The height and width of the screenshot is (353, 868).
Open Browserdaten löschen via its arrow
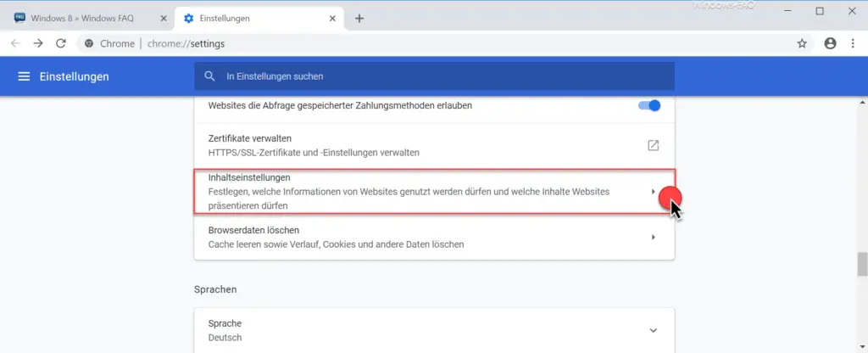click(654, 238)
